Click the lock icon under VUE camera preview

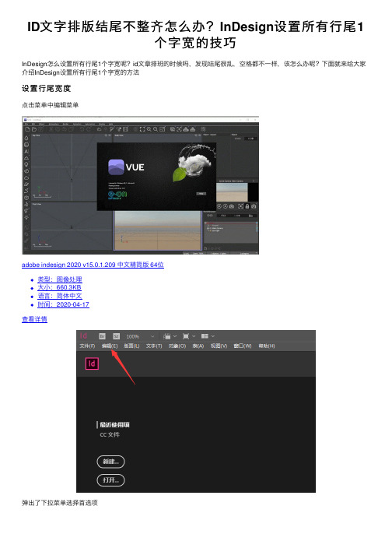coord(247,206)
